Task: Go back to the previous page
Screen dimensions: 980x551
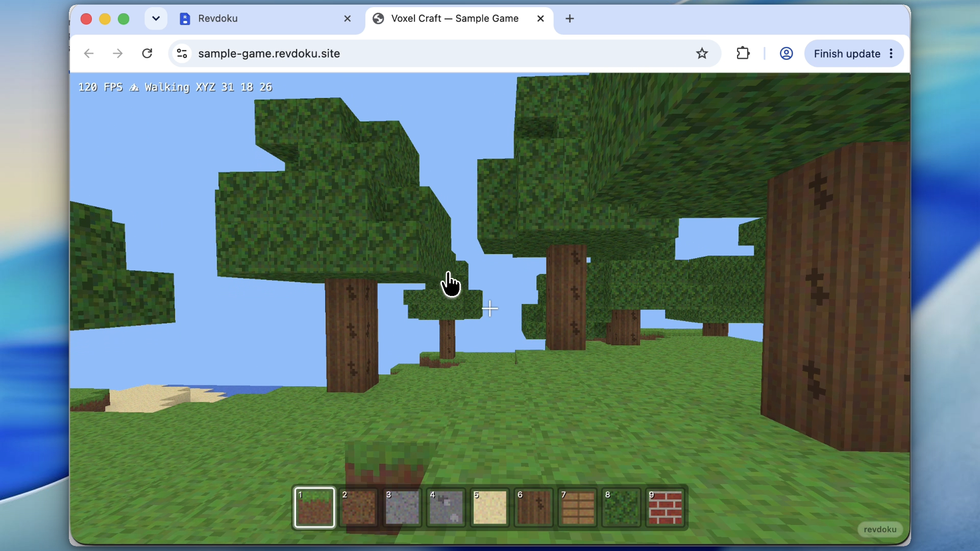Action: pyautogui.click(x=89, y=54)
